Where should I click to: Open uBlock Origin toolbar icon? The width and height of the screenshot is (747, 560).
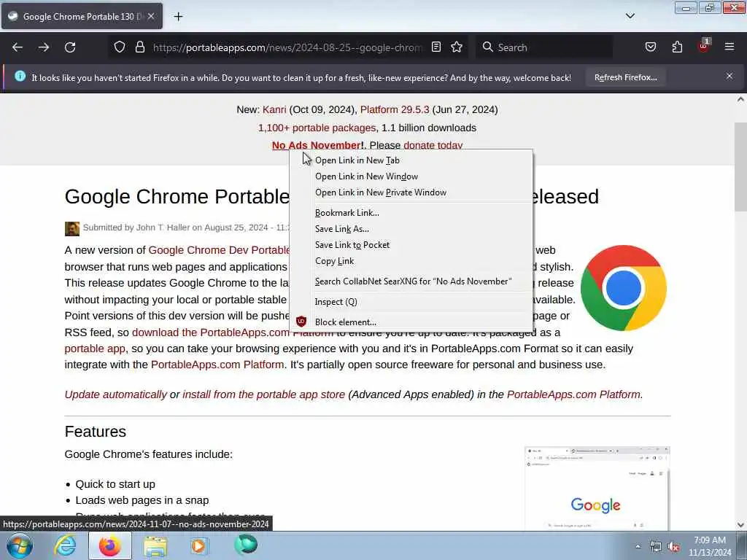click(x=704, y=46)
